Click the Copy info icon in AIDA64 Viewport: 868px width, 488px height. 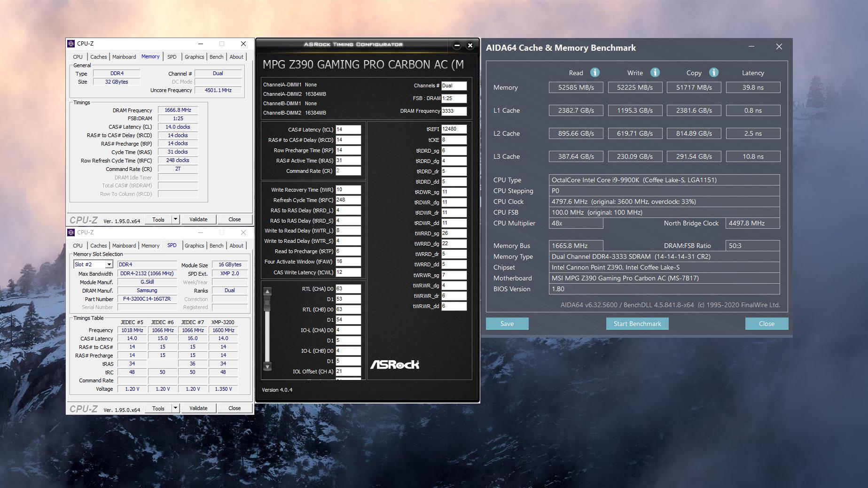(713, 72)
